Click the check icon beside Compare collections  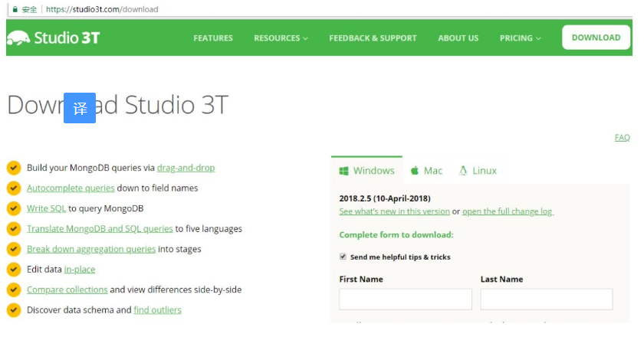point(14,290)
